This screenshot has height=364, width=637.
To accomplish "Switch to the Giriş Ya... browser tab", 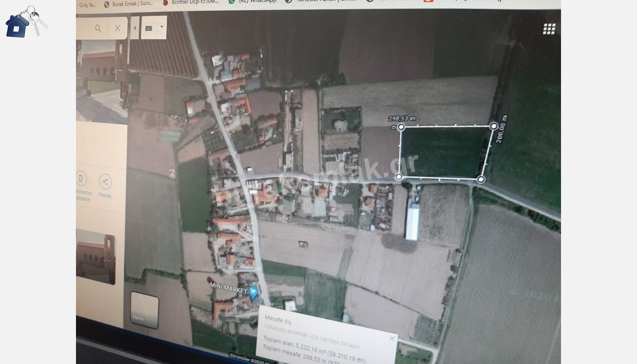I will [86, 5].
